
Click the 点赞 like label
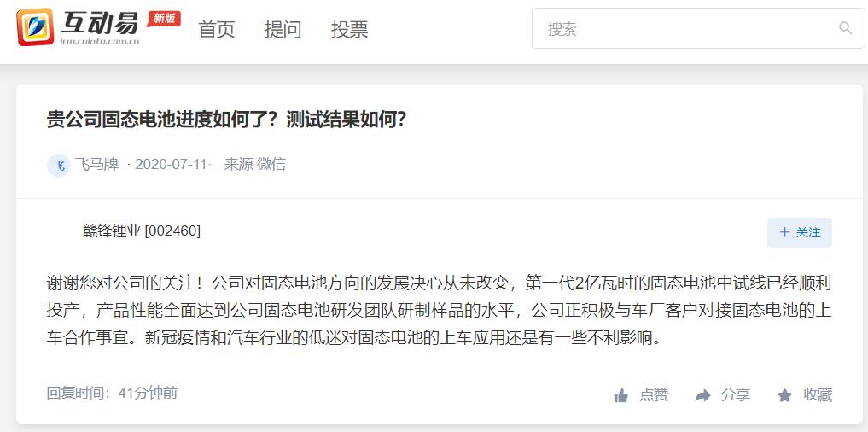tap(654, 395)
